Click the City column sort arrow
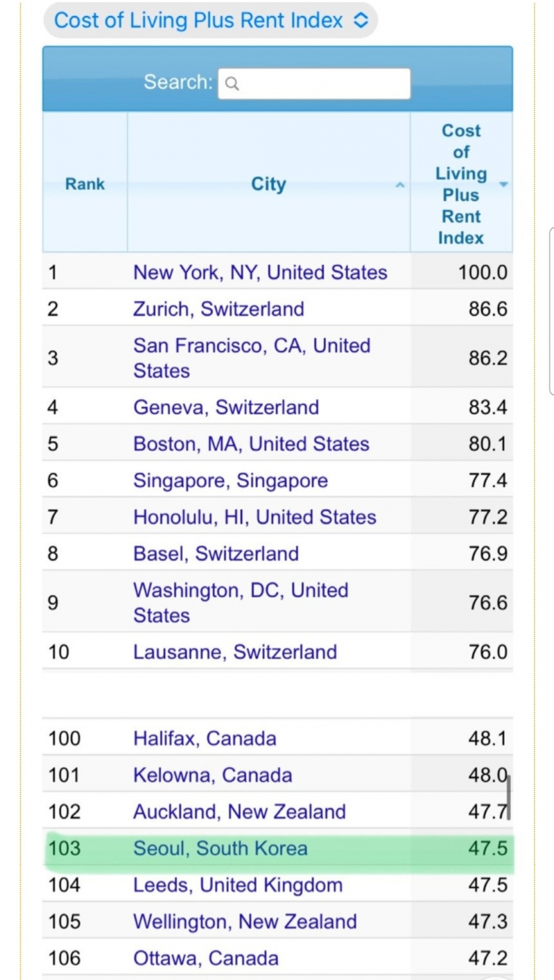 point(399,185)
